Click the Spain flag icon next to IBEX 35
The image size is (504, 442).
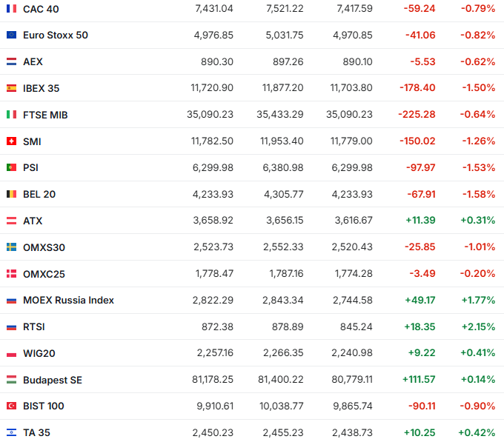pyautogui.click(x=11, y=88)
